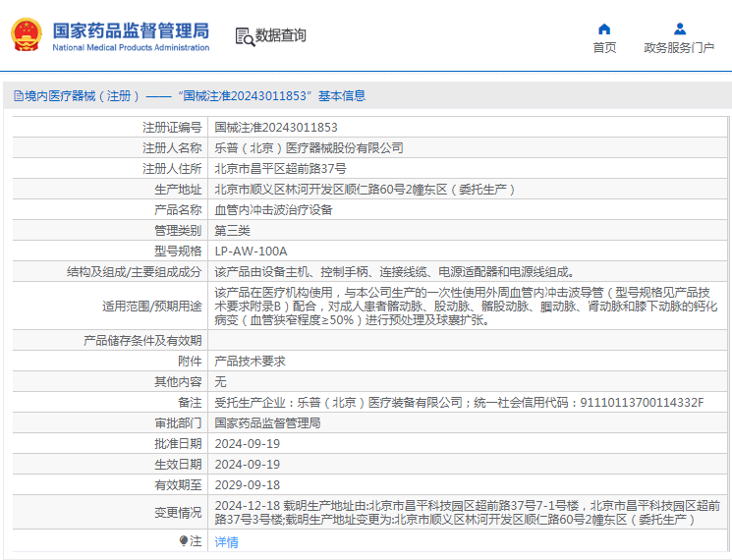Click 产品技术要求 attachment text
Viewport: 732px width, 560px height.
click(x=250, y=362)
